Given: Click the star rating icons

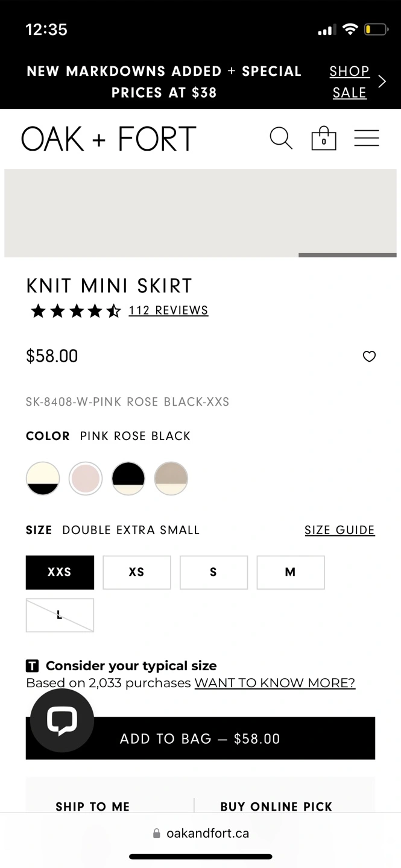Looking at the screenshot, I should tap(76, 311).
